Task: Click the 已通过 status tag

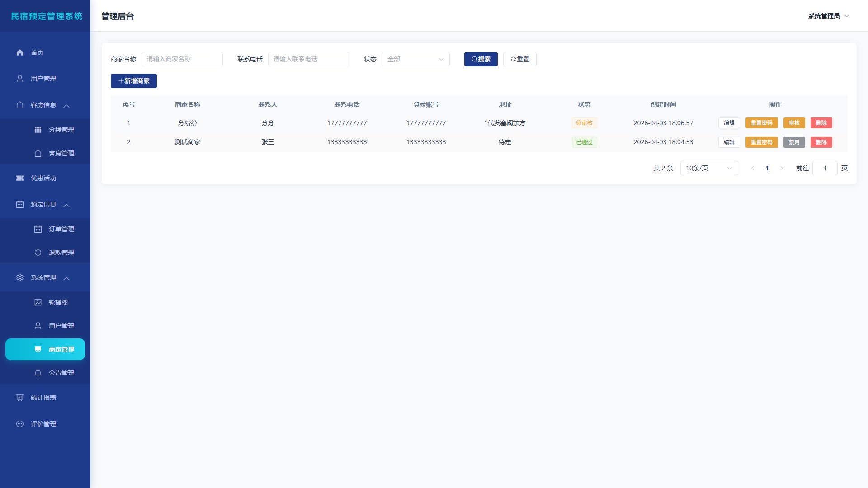Action: [x=584, y=142]
